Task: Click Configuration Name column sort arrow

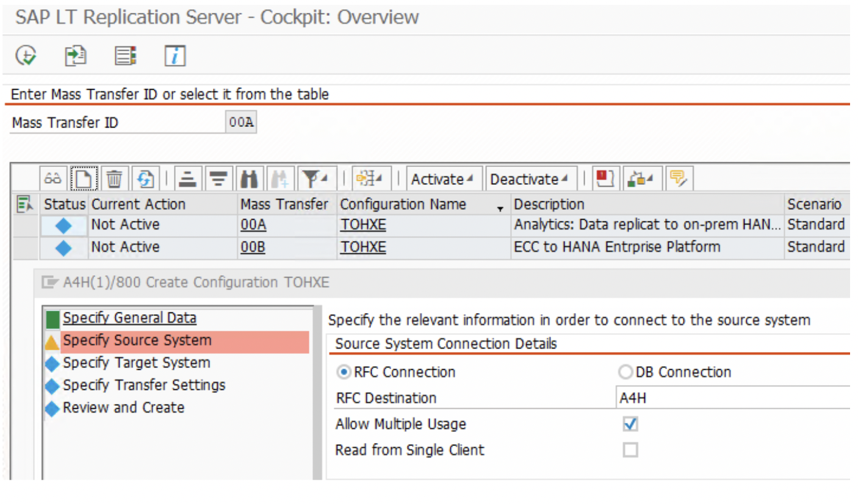Action: pos(501,209)
